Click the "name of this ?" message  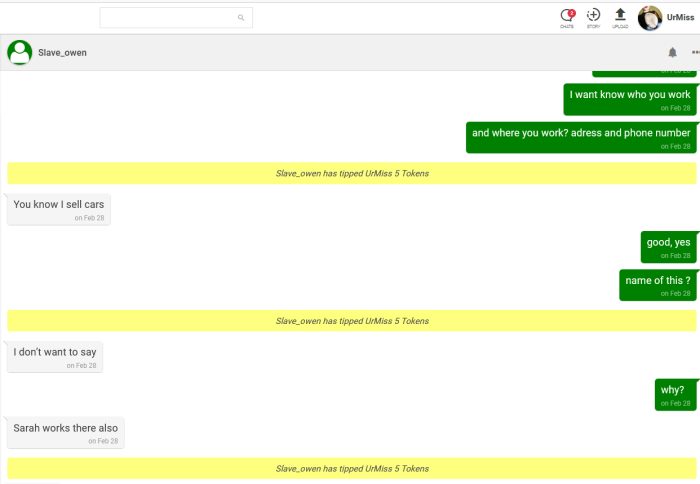[x=658, y=284]
